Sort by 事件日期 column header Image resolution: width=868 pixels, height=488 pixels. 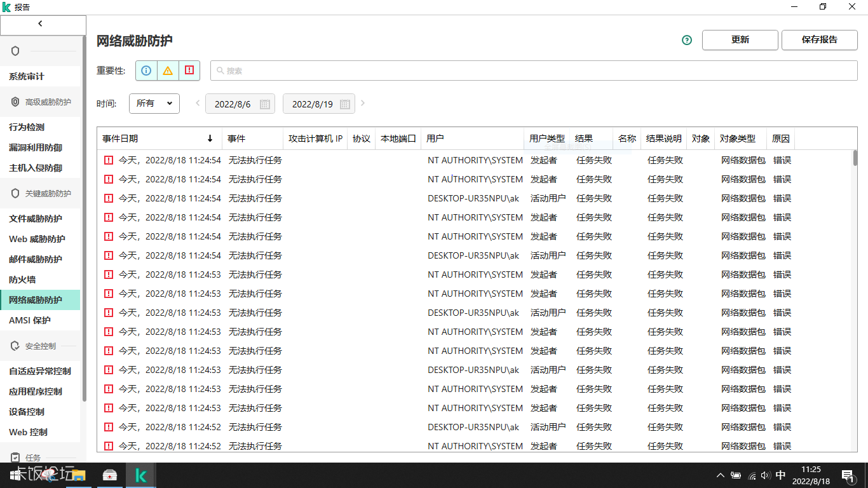click(x=159, y=139)
